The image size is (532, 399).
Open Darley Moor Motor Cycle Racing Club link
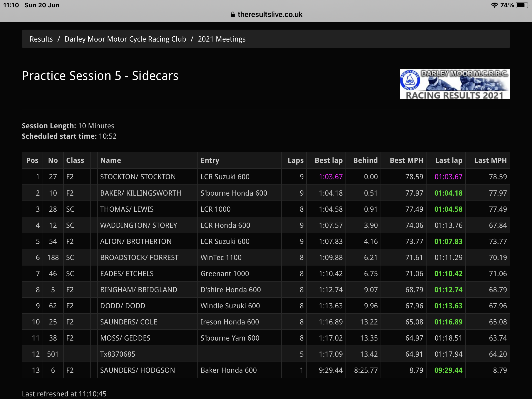click(x=125, y=39)
